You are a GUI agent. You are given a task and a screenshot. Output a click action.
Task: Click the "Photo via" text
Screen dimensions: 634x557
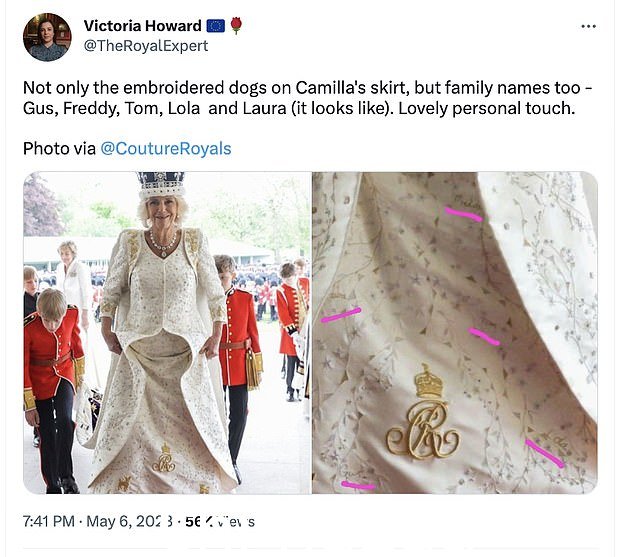(x=59, y=149)
